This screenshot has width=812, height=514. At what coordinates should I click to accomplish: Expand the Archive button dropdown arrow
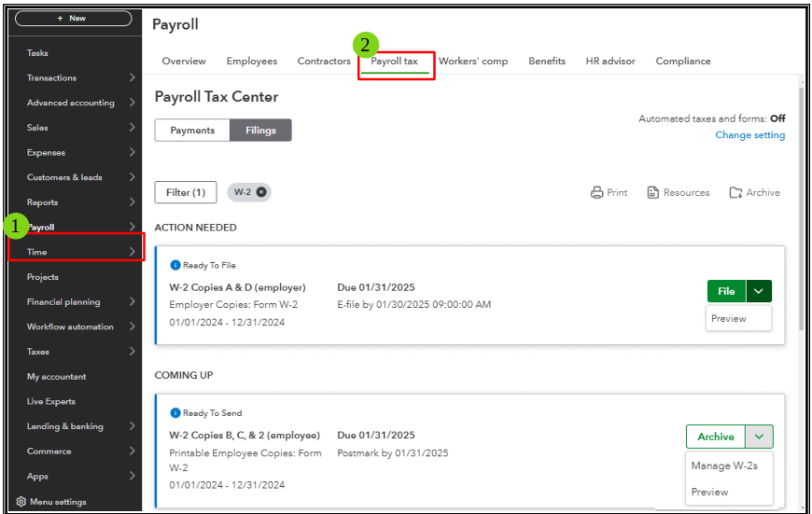click(759, 437)
